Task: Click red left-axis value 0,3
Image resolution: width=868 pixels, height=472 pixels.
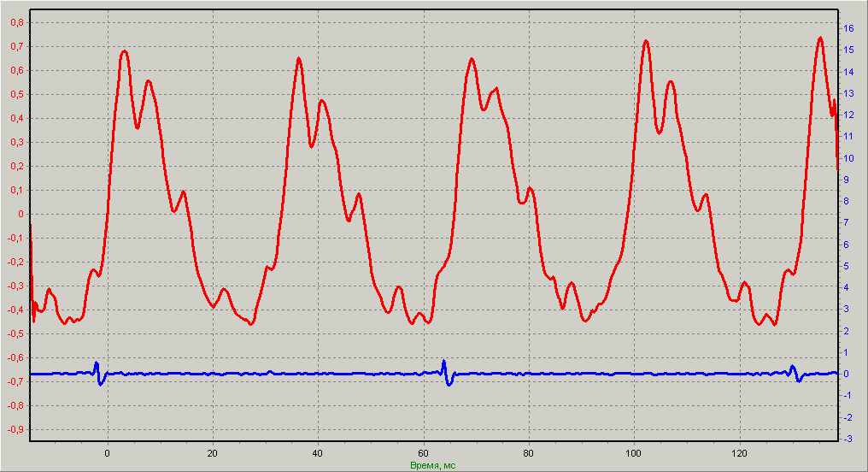Action: (16, 143)
